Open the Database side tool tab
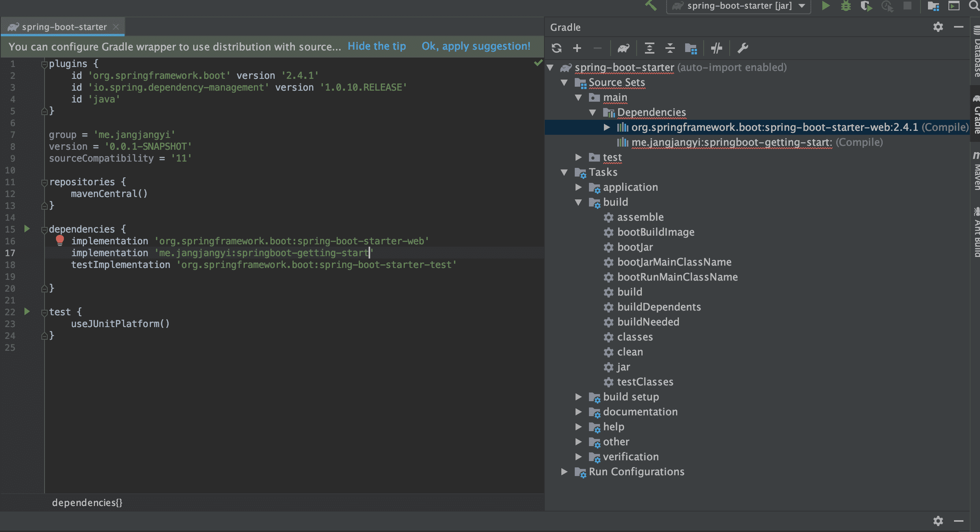Image resolution: width=980 pixels, height=532 pixels. pos(976,50)
